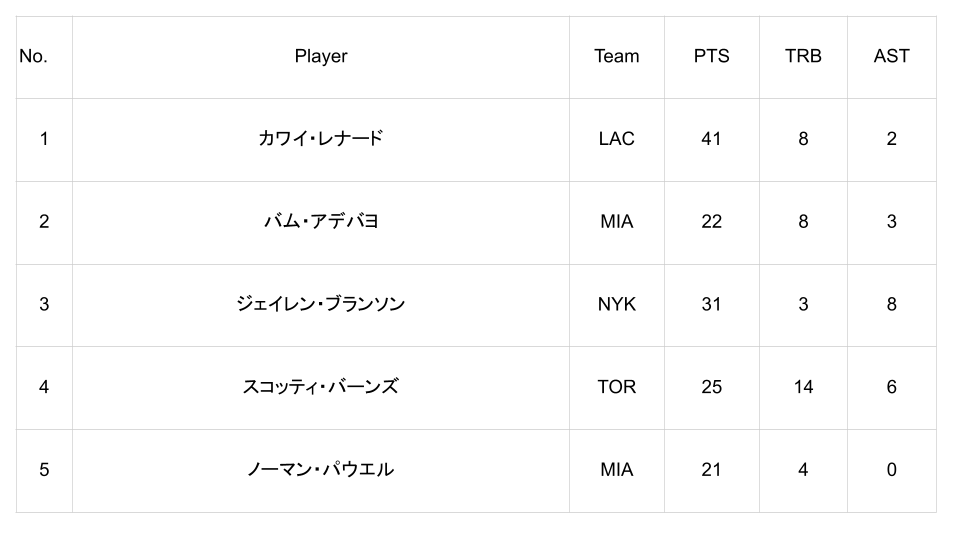Select the TOR team cell
The width and height of the screenshot is (960, 540).
point(616,387)
